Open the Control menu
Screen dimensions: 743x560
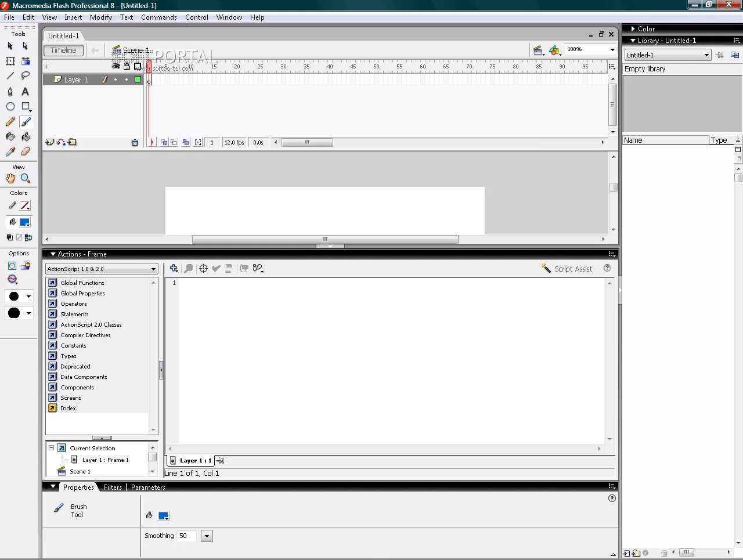coord(197,17)
